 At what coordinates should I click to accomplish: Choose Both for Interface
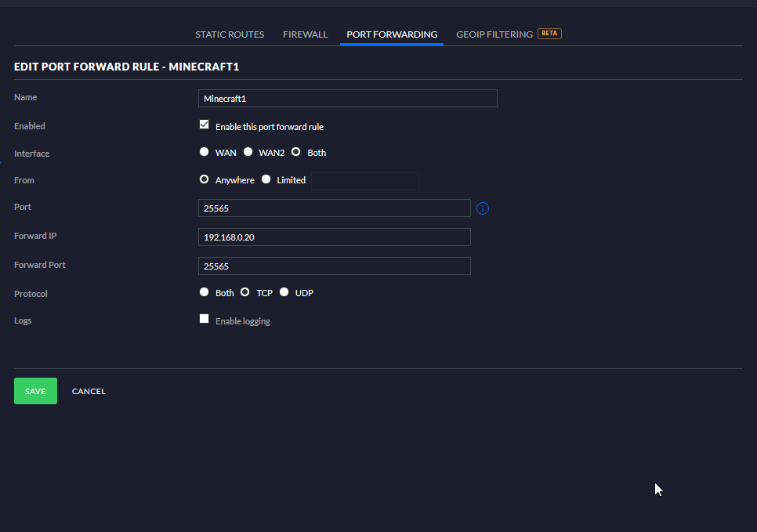(x=296, y=152)
